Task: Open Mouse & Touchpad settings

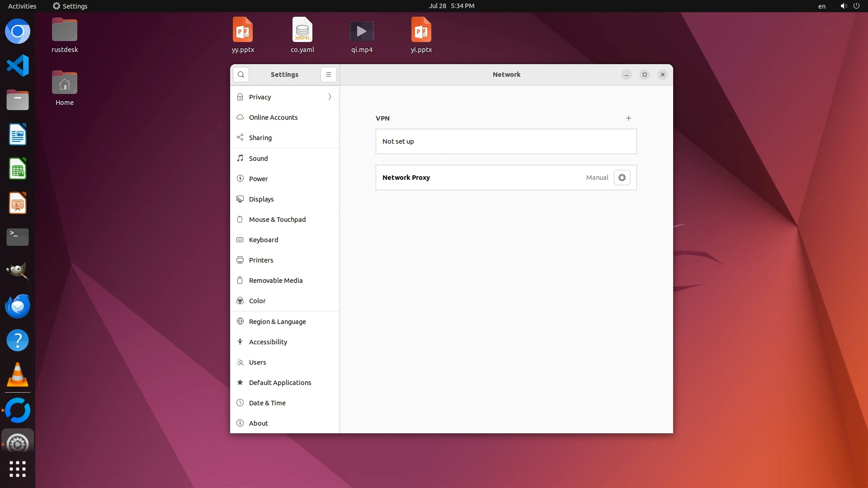Action: [277, 220]
